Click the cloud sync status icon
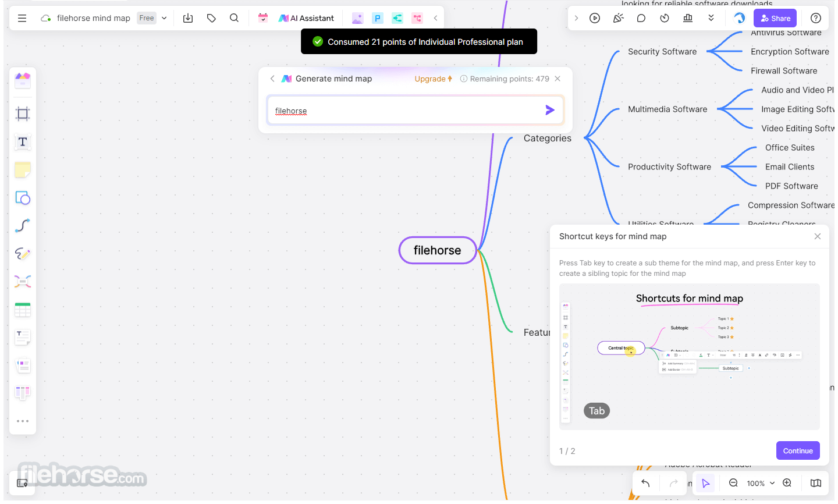 [45, 18]
